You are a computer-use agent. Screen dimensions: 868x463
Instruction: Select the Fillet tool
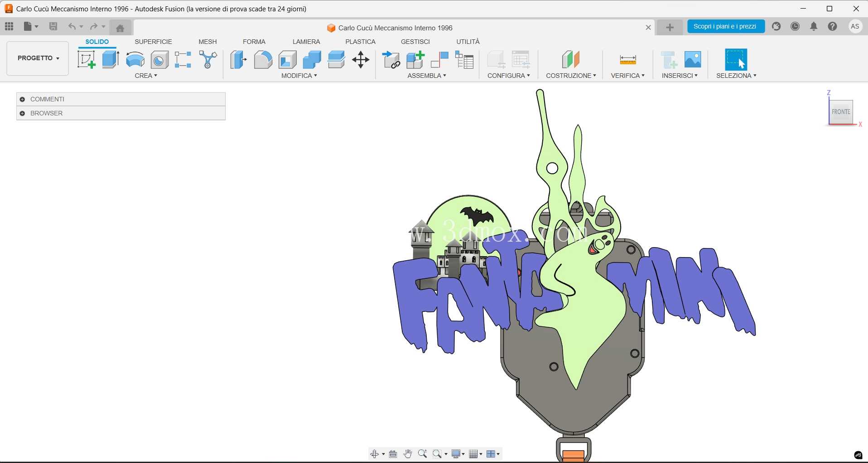[263, 59]
